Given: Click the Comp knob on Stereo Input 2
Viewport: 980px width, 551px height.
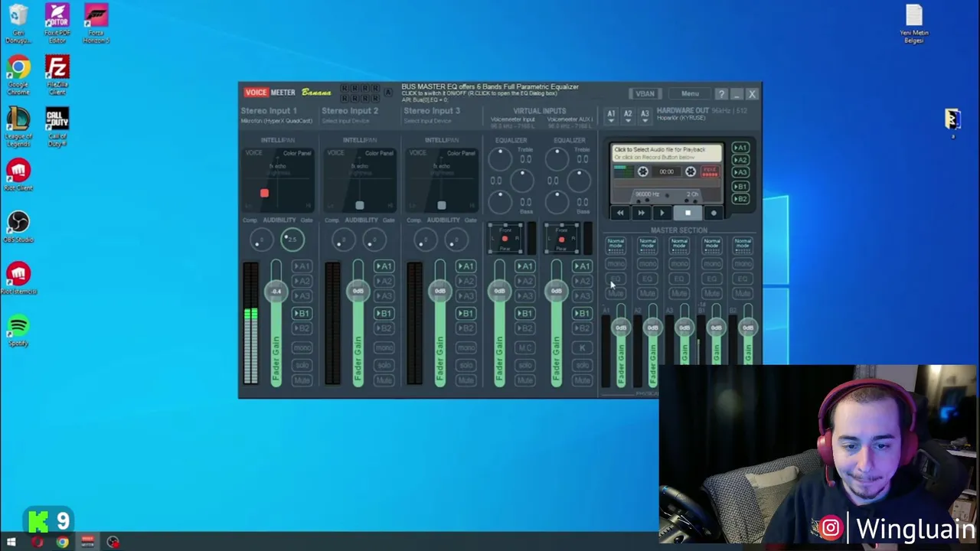Looking at the screenshot, I should pyautogui.click(x=343, y=241).
